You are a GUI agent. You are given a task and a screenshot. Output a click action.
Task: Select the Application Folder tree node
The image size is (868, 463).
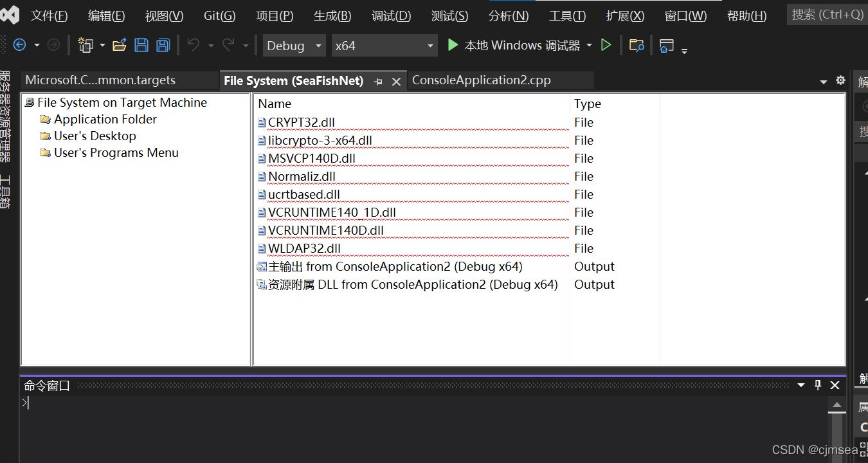tap(105, 119)
